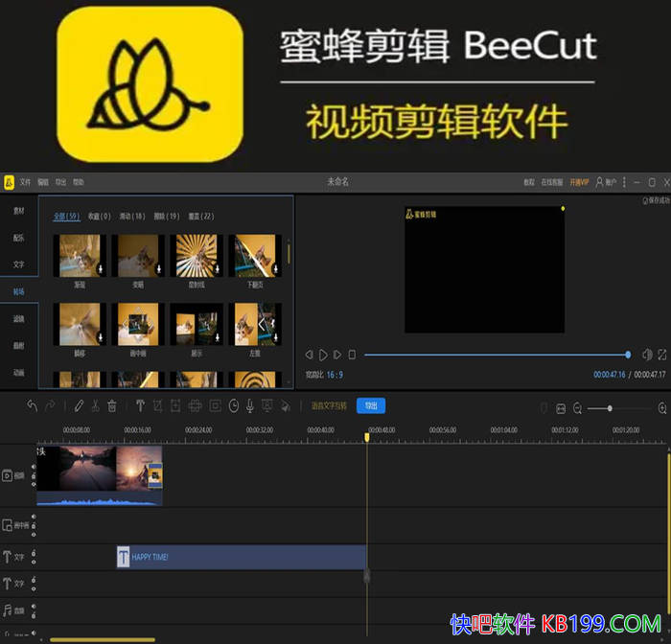Select the HAPPY TIME! text clip

click(242, 557)
